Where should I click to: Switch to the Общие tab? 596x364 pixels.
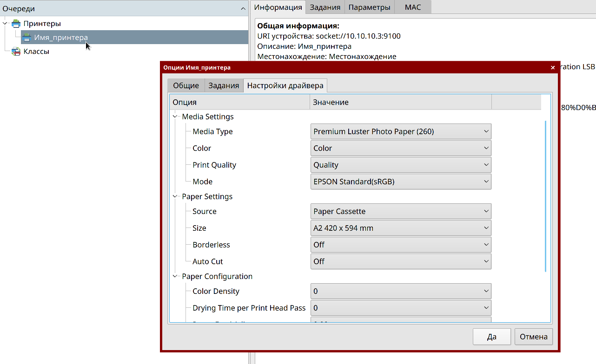pos(186,85)
